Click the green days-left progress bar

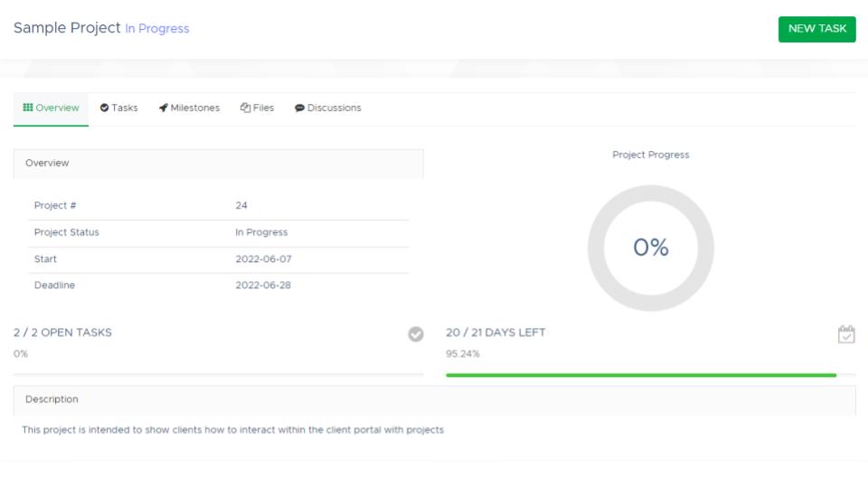point(641,375)
